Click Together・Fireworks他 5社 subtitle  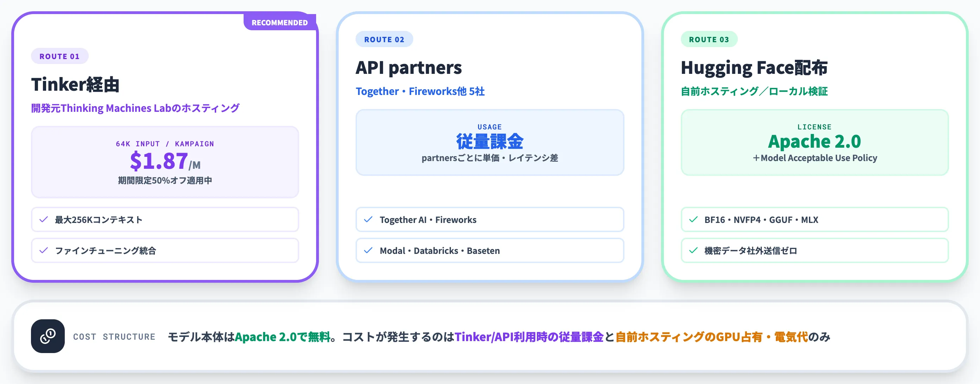[420, 91]
